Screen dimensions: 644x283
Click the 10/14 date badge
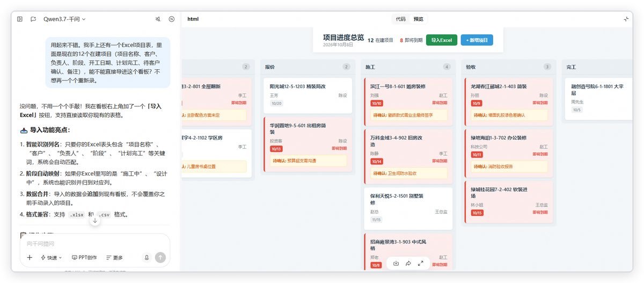click(377, 161)
